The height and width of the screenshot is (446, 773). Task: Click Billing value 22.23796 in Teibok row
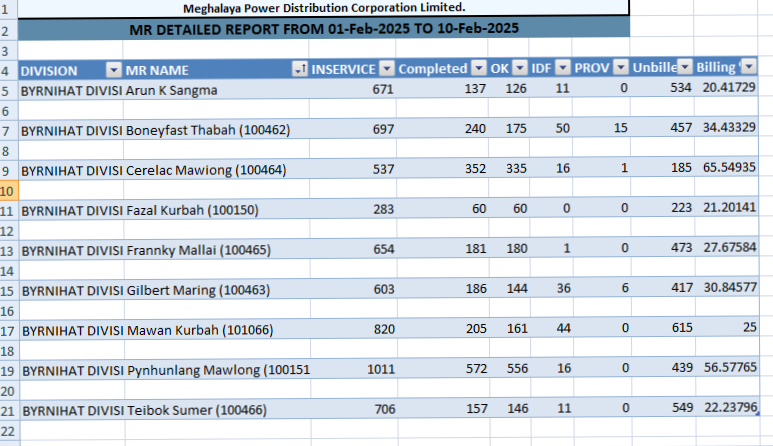pos(728,408)
